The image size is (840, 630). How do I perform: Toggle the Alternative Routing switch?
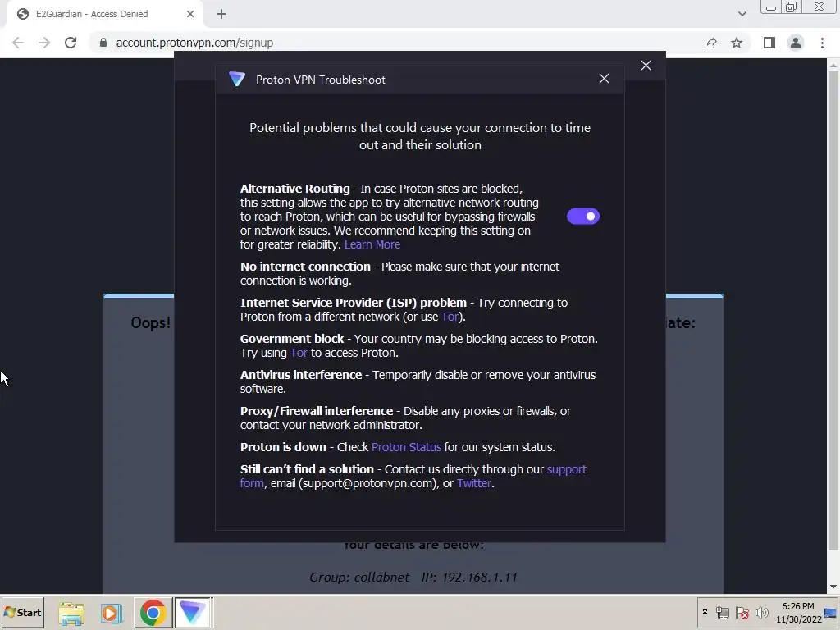click(583, 217)
